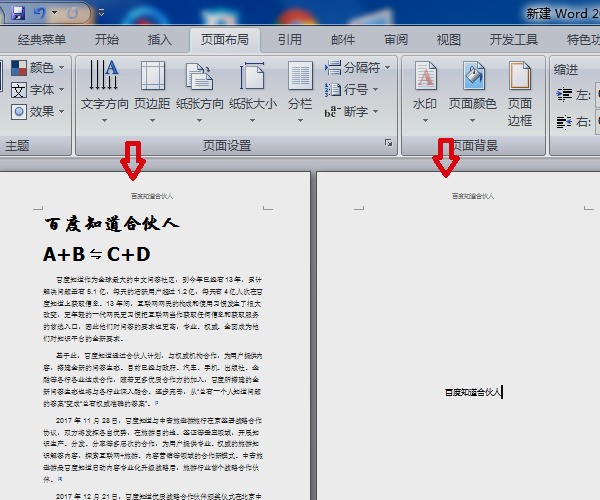The width and height of the screenshot is (600, 500).
Task: Click the 纸张大小 paper size icon
Action: point(252,76)
